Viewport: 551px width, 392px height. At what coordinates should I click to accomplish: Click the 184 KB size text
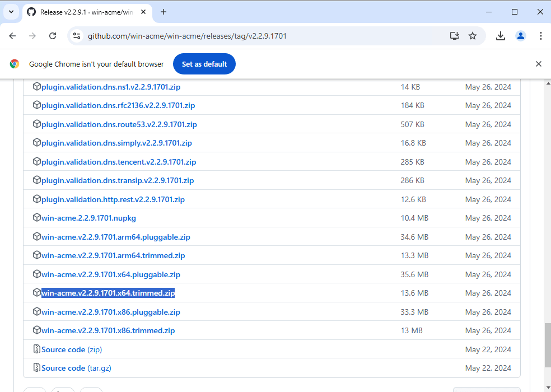click(412, 105)
